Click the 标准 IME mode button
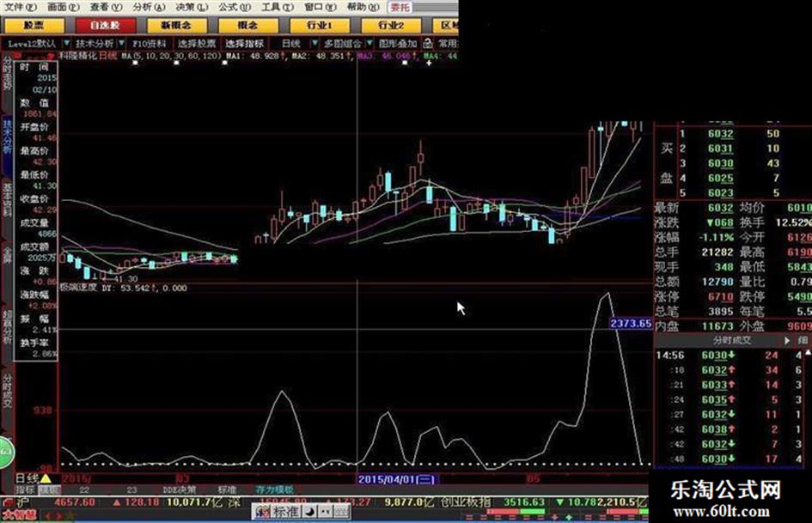Image resolution: width=812 pixels, height=523 pixels. click(x=284, y=512)
